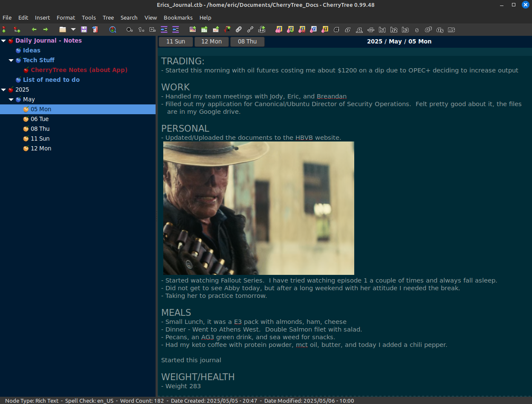
Task: Toggle strikethrough text formatting
Action: click(x=371, y=29)
